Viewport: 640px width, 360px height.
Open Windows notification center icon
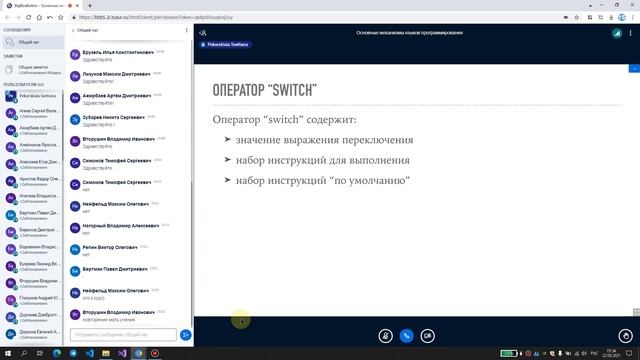629,353
